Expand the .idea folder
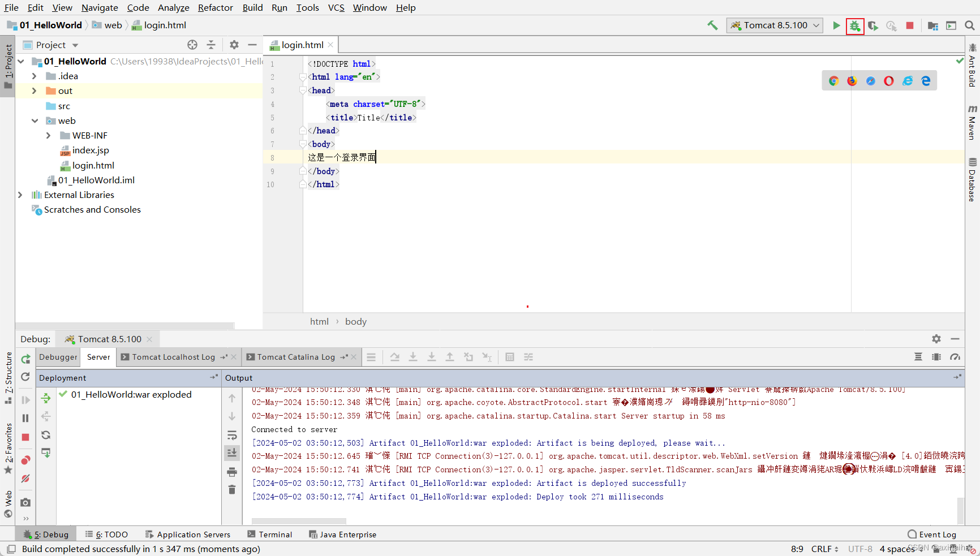This screenshot has width=980, height=556. click(x=34, y=76)
